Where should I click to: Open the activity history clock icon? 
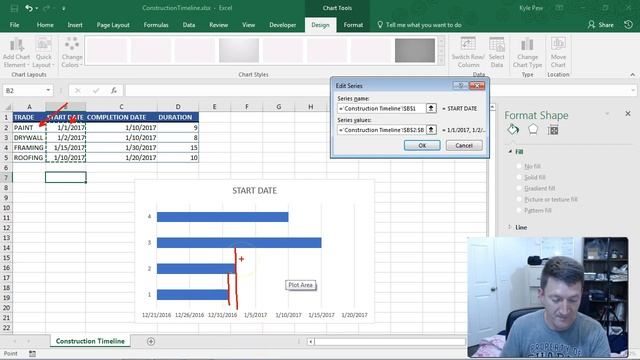point(628,25)
